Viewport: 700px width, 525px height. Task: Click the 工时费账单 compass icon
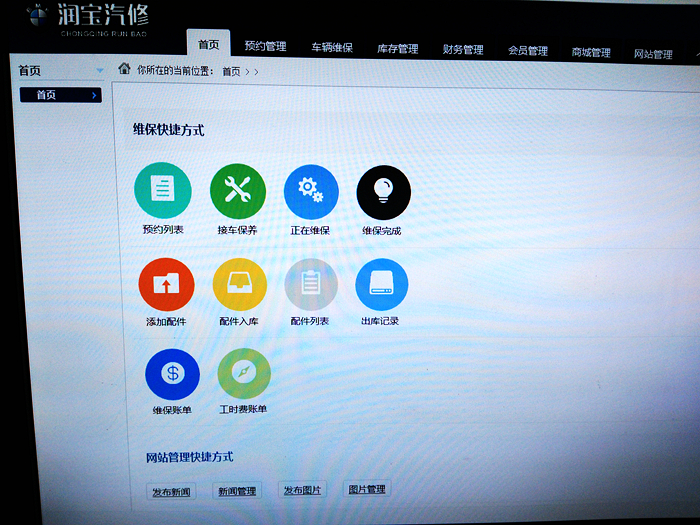coord(244,373)
